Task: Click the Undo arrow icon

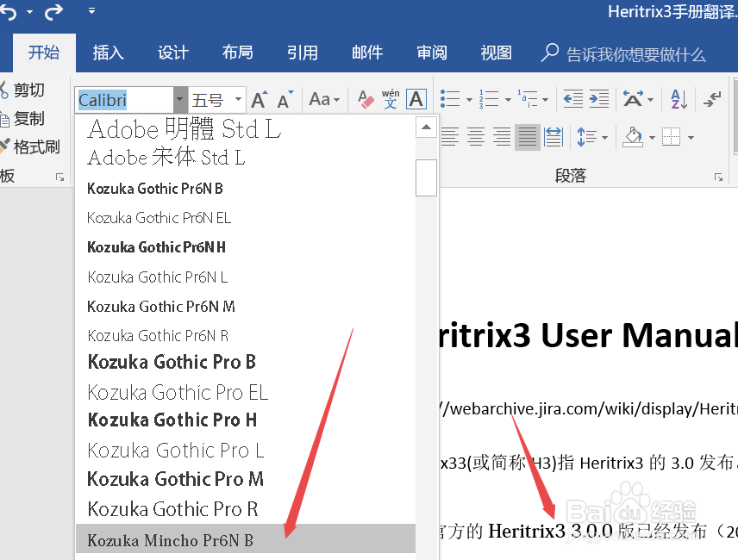Action: pyautogui.click(x=9, y=12)
